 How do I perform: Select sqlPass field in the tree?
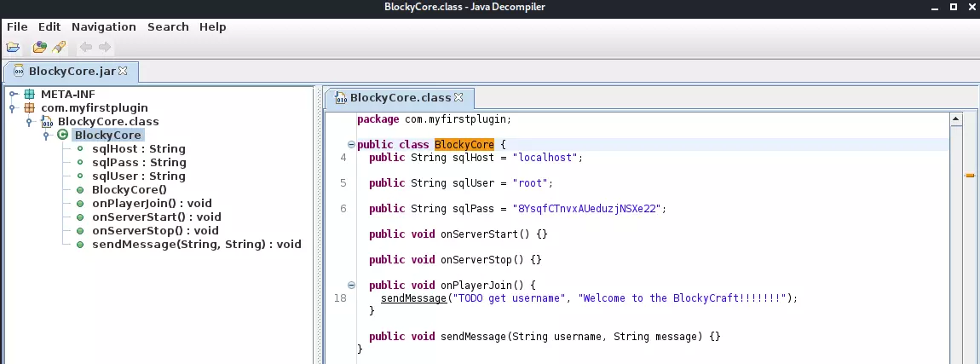coord(138,162)
